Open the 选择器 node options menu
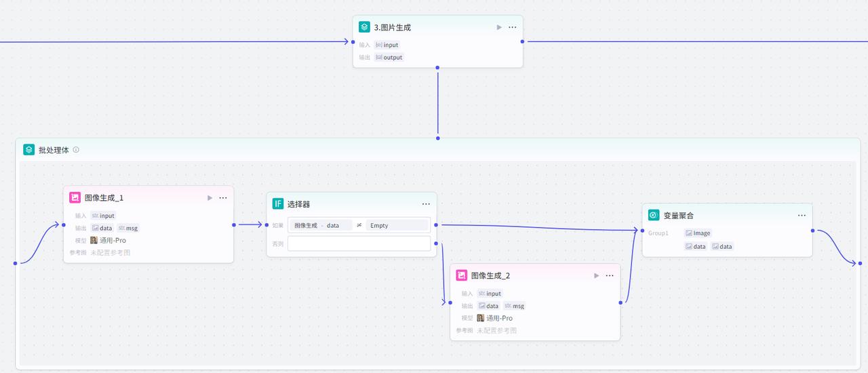The height and width of the screenshot is (373, 868). coord(426,204)
